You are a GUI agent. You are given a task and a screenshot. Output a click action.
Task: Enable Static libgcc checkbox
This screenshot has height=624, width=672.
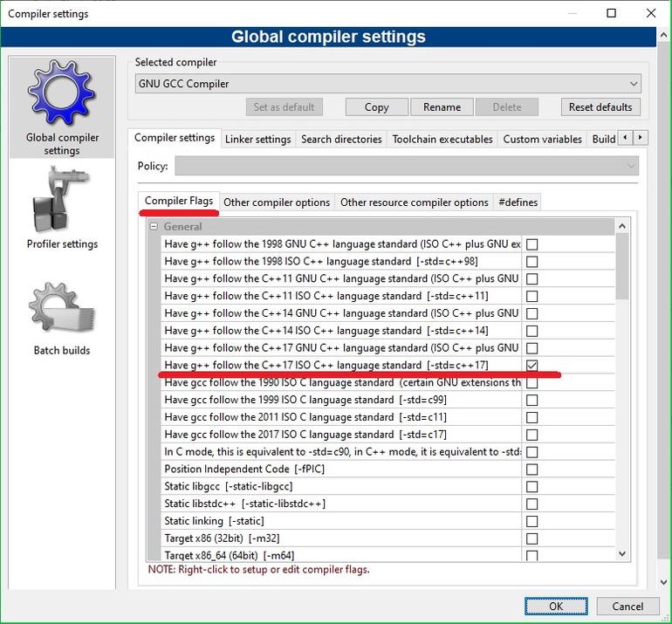click(x=531, y=486)
